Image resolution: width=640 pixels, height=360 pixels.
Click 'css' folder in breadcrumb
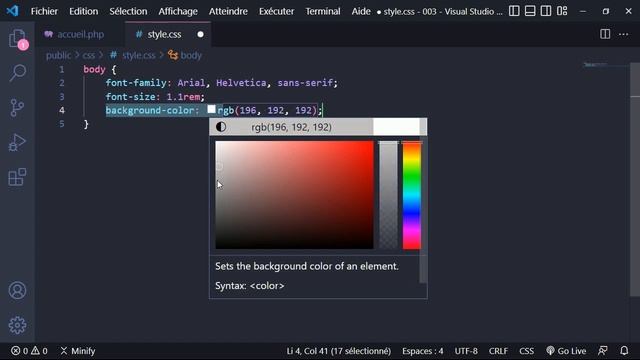pyautogui.click(x=89, y=55)
